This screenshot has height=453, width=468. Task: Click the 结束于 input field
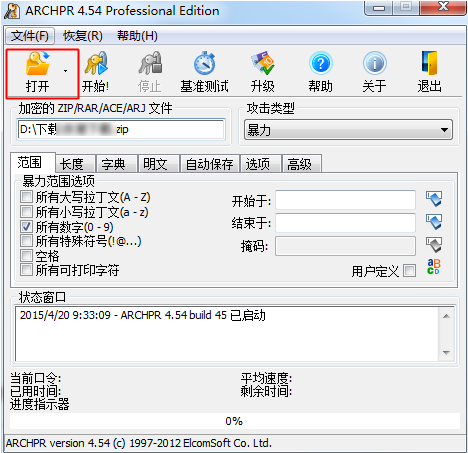coord(345,223)
